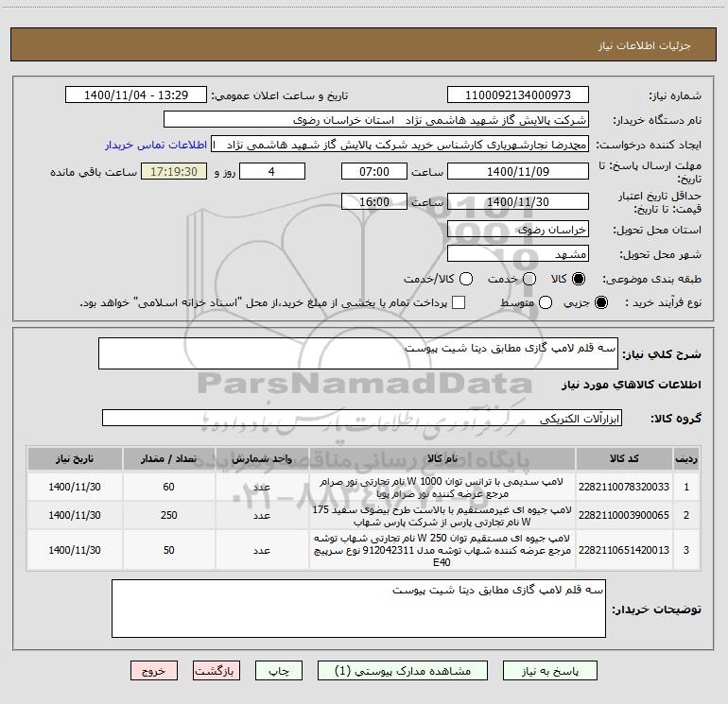Click the خروج exit button
728x704 pixels.
(x=154, y=671)
